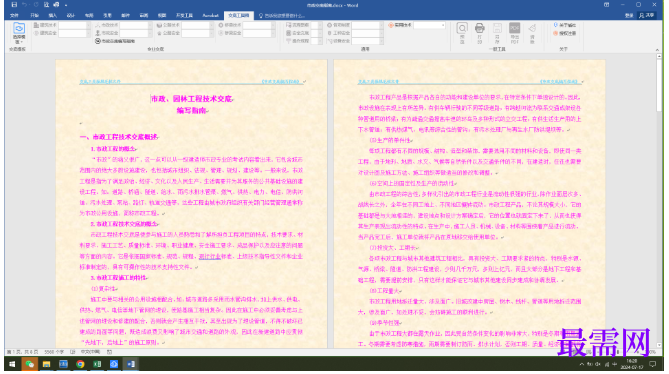Open the 实用技术 combo box
Screen dimensions: 669x374
tap(430, 25)
